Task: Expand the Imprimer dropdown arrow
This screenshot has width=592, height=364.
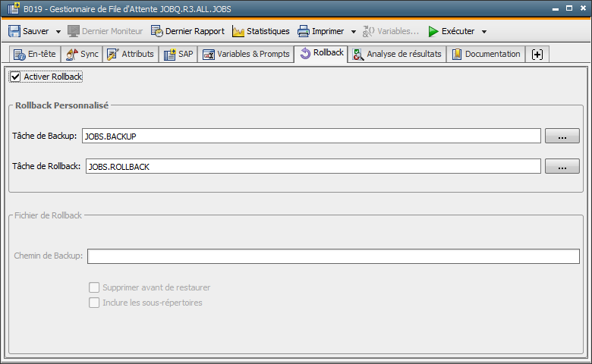Action: tap(354, 32)
